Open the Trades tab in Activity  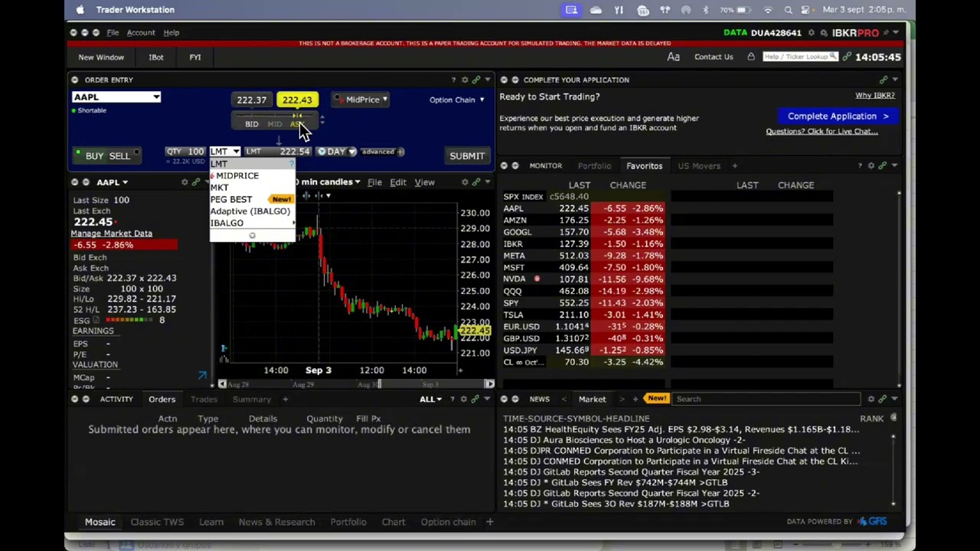tap(204, 399)
